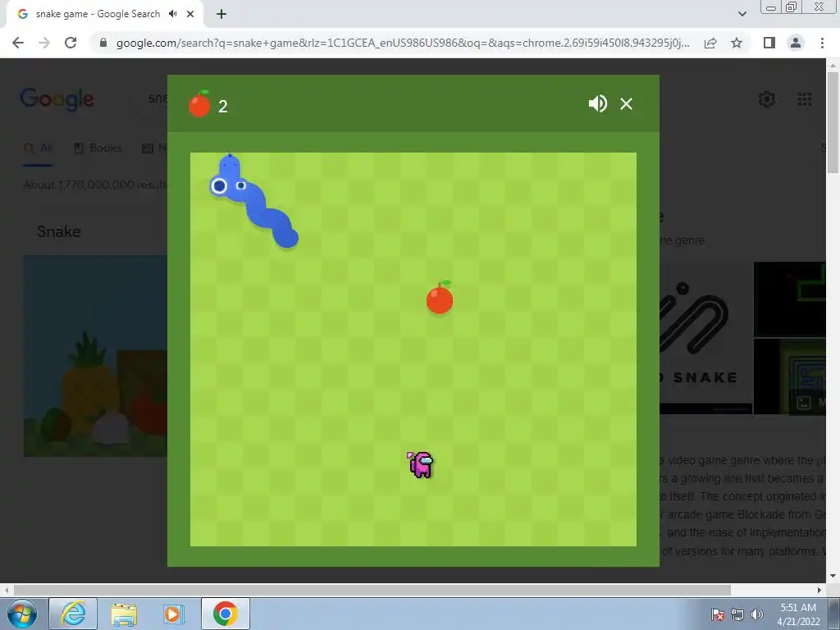The width and height of the screenshot is (840, 630).
Task: Close the snake game Google Search tab
Action: click(190, 15)
